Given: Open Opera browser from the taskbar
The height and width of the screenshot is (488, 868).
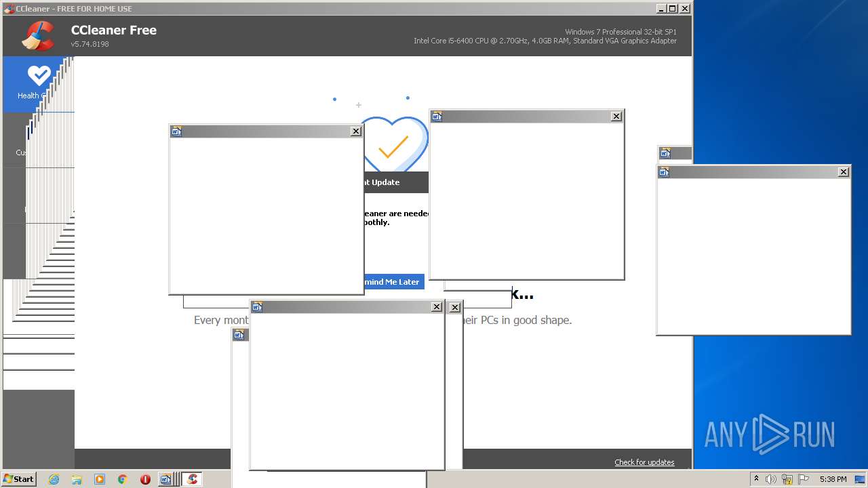Looking at the screenshot, I should 145,479.
